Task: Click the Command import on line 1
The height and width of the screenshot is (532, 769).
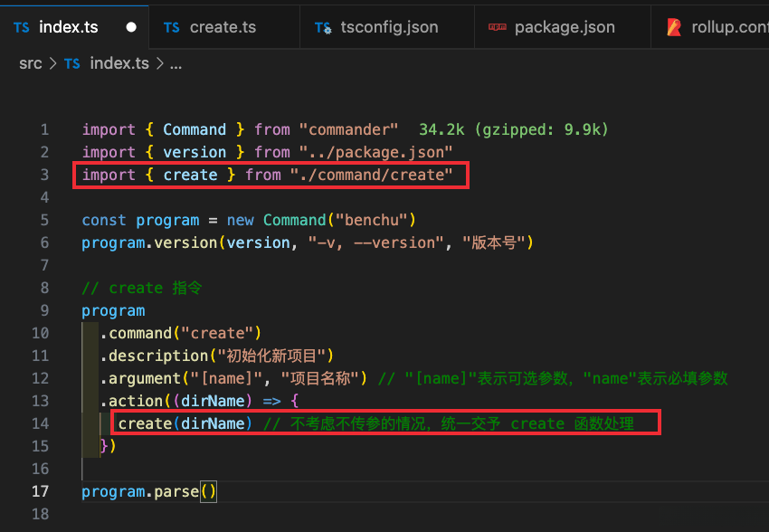Action: [x=195, y=129]
